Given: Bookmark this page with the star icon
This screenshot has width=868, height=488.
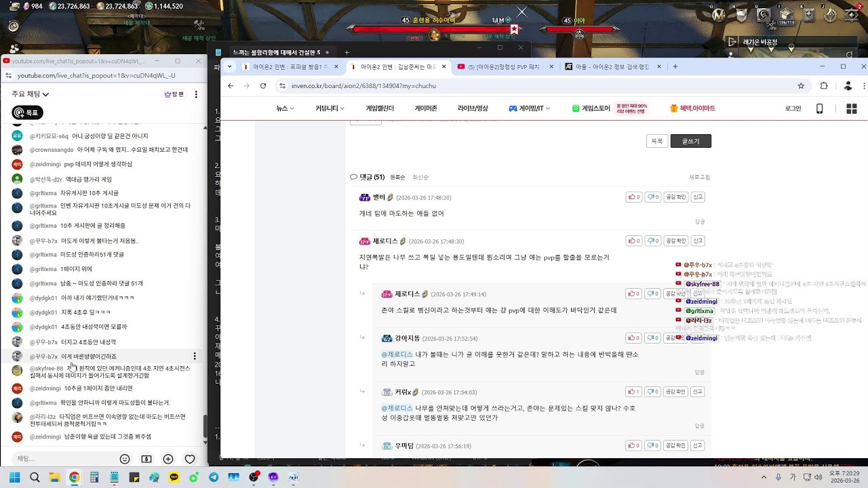Looking at the screenshot, I should 801,86.
